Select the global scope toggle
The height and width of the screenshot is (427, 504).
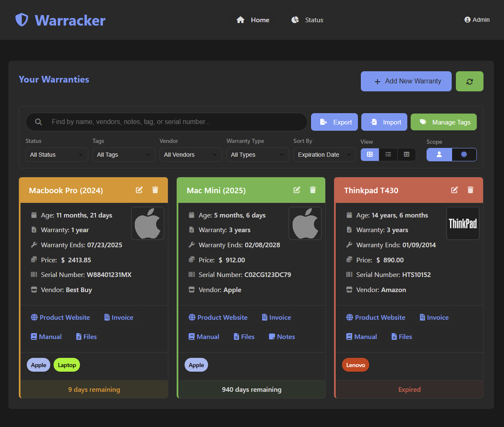(464, 154)
